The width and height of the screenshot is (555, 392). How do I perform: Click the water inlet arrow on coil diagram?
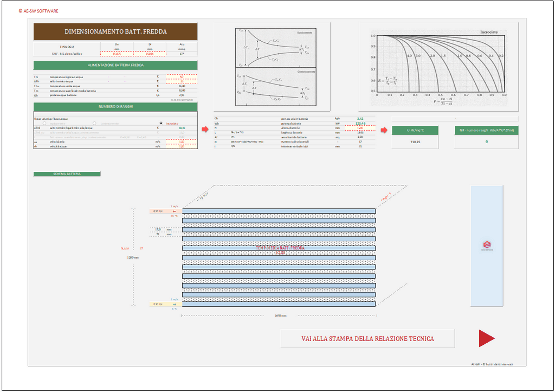click(175, 211)
